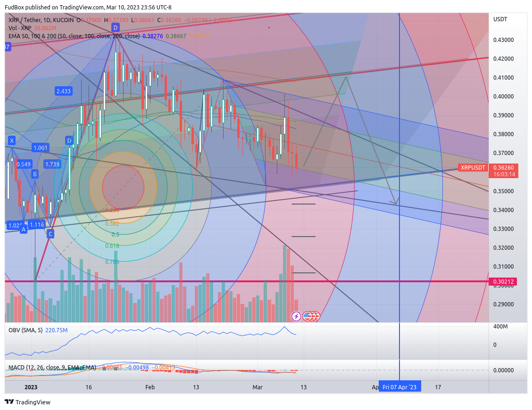Click the 0.786 Fibonacci circle label
Viewport: 532px width, 410px height.
point(112,262)
